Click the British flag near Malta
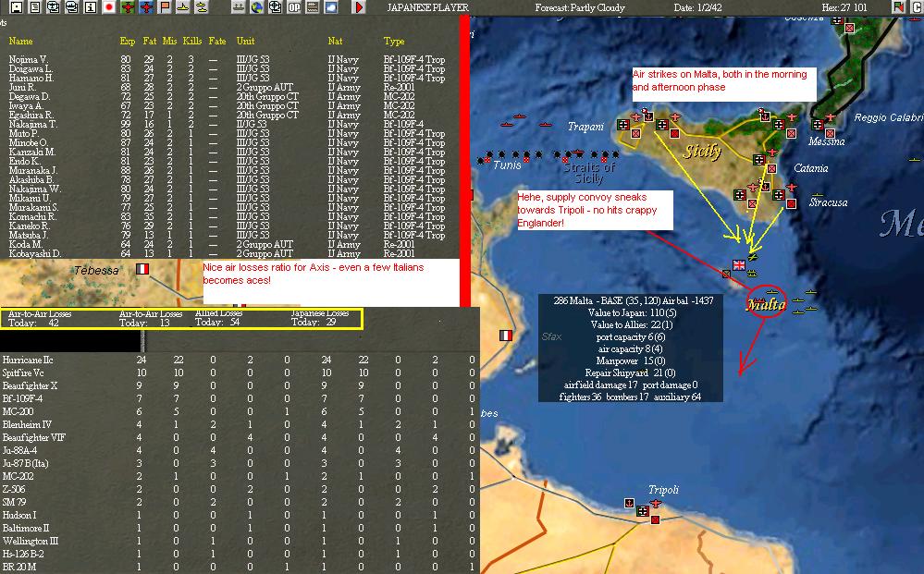Screen dimensions: 924x574 point(738,265)
